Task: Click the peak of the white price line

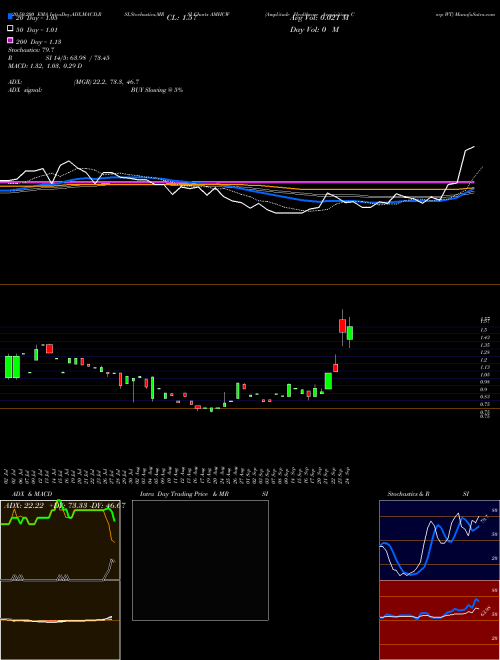Action: coord(473,147)
